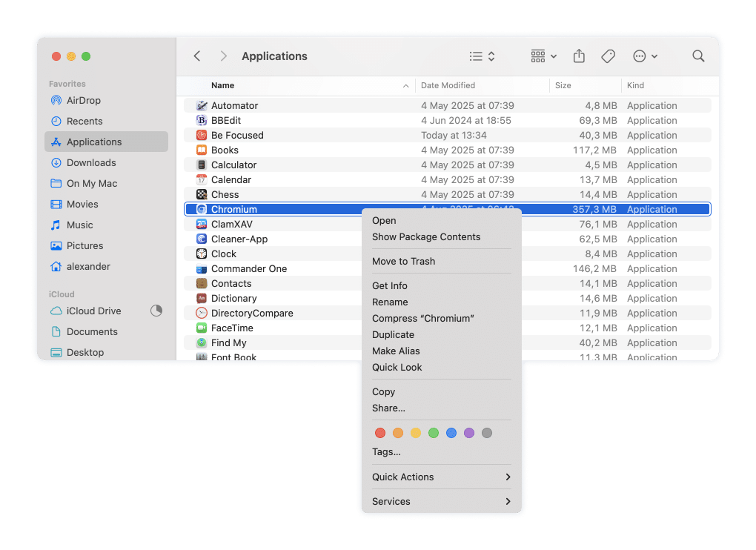Select Downloads in the sidebar
This screenshot has width=756, height=550.
106,162
